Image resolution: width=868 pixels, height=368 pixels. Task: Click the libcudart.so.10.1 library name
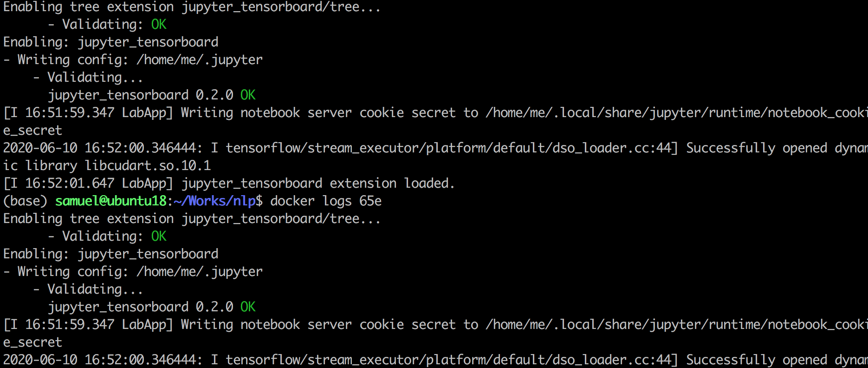click(x=148, y=165)
